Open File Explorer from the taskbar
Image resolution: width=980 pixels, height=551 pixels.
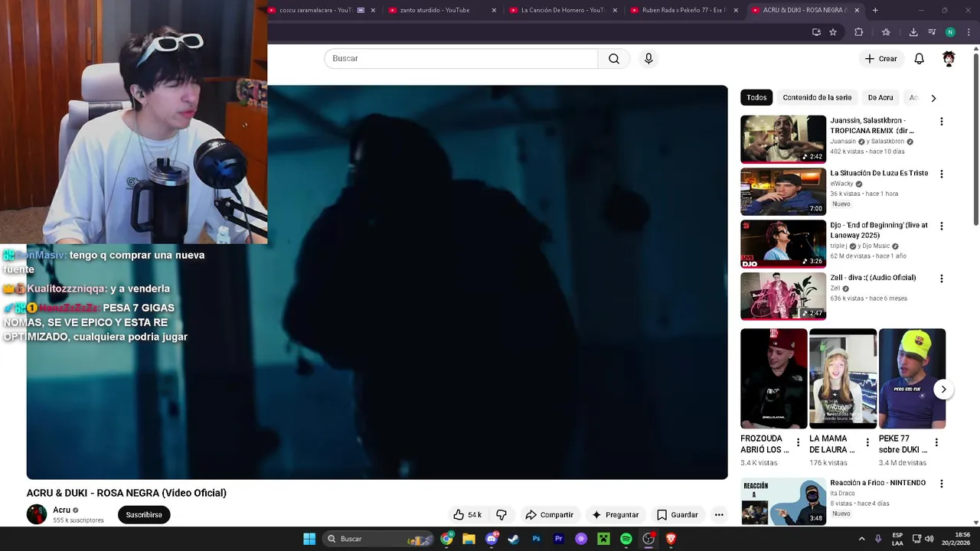pos(469,539)
